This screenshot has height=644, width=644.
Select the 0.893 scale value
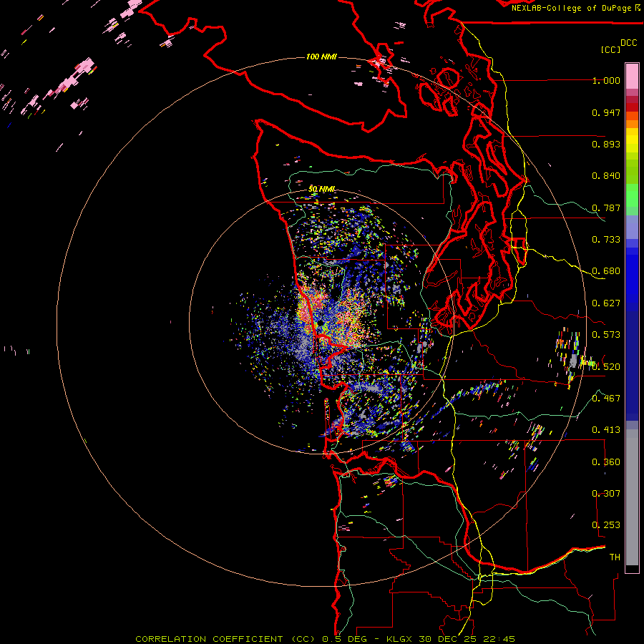tap(606, 144)
